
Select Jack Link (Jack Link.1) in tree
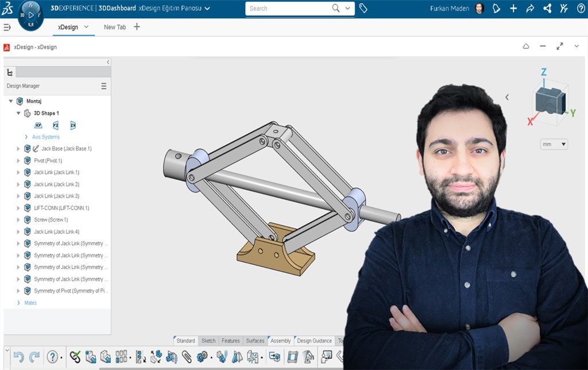coord(57,172)
